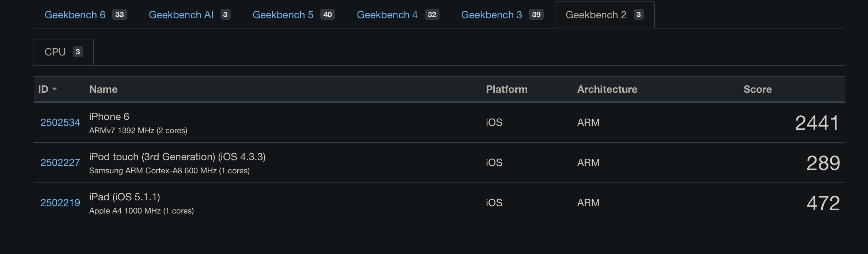
Task: Click the iOS platform cell for iPod touch
Action: (x=494, y=163)
